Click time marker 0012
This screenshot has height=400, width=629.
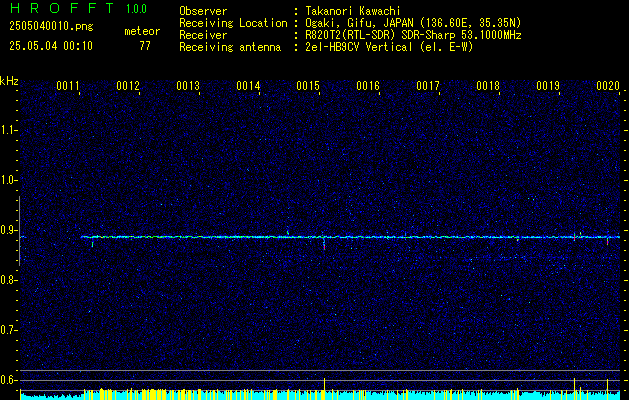point(128,86)
